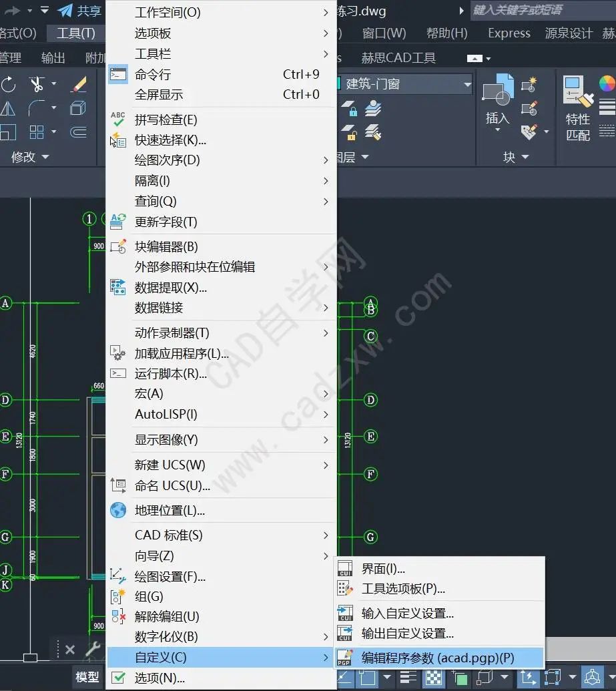Click the 运行脚本(R) icon
The width and height of the screenshot is (616, 691).
click(119, 373)
